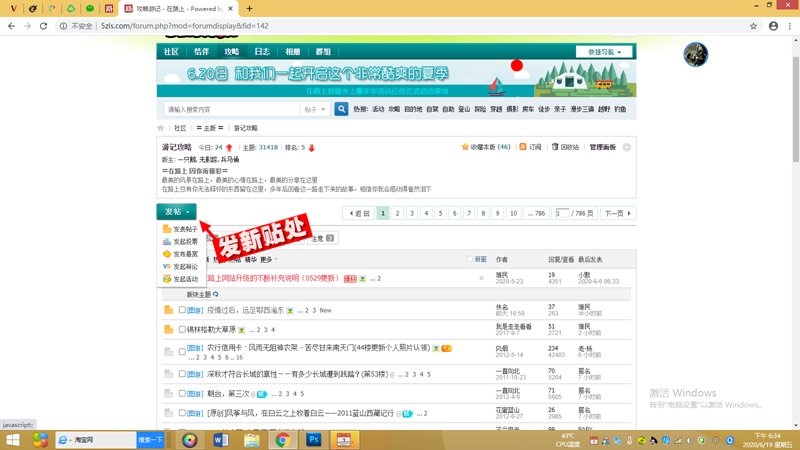Image resolution: width=800 pixels, height=450 pixels.
Task: Choose 发起投票 from the post menu
Action: 180,241
